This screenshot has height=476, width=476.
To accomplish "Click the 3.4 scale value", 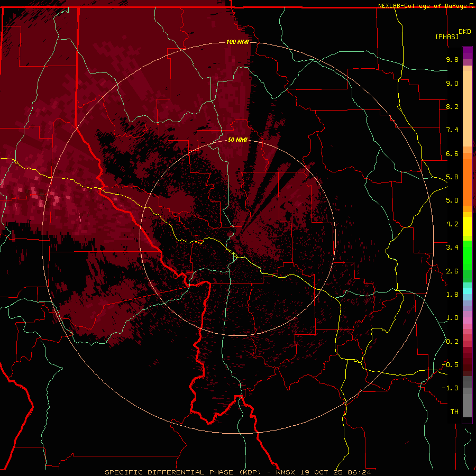I will coord(452,248).
